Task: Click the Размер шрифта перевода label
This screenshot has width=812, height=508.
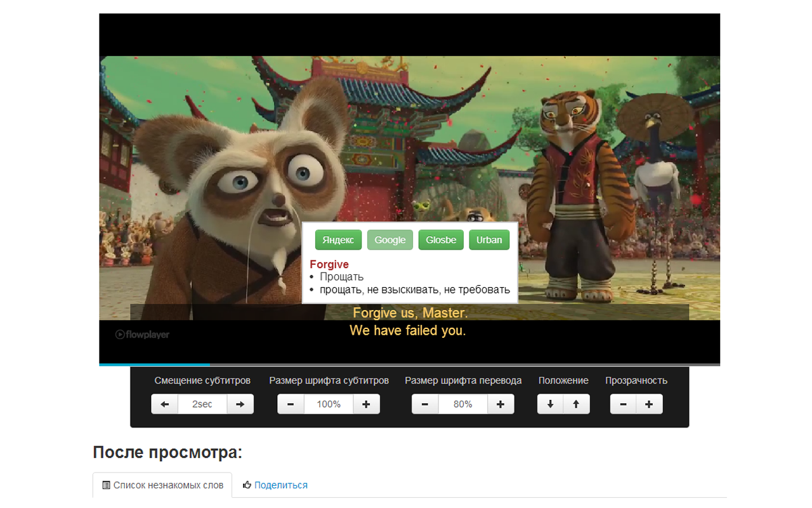Action: 463,381
